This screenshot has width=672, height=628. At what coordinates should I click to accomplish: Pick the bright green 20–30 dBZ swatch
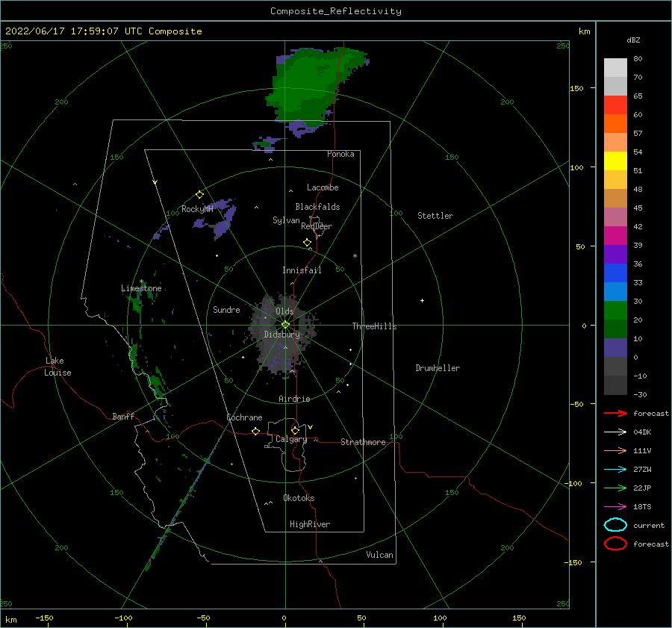tap(615, 311)
